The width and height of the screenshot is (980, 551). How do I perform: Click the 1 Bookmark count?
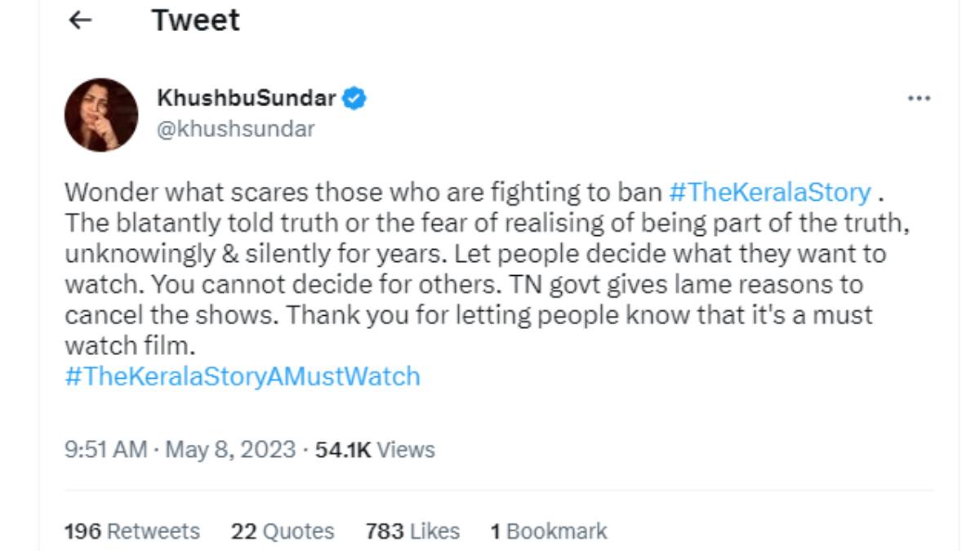(549, 531)
